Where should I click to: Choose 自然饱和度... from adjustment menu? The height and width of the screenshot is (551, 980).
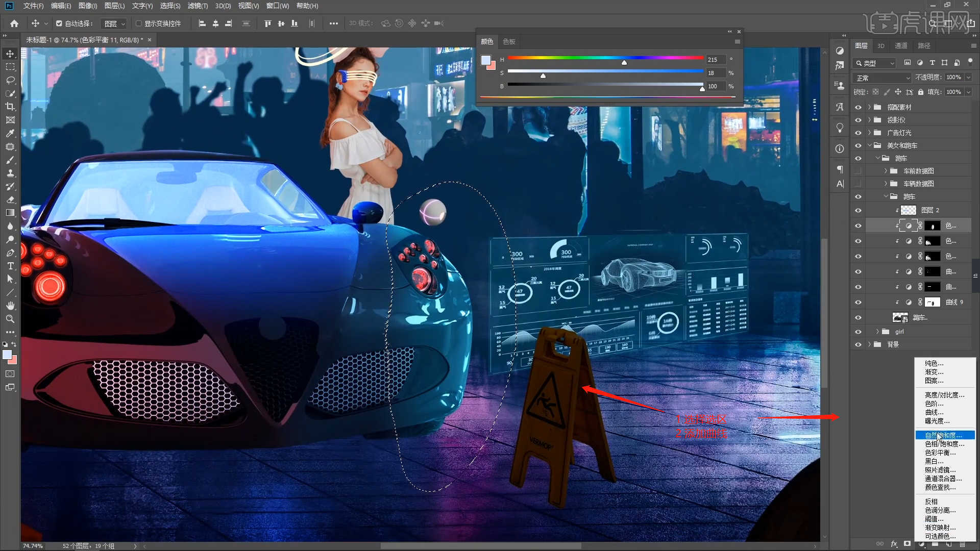click(945, 435)
